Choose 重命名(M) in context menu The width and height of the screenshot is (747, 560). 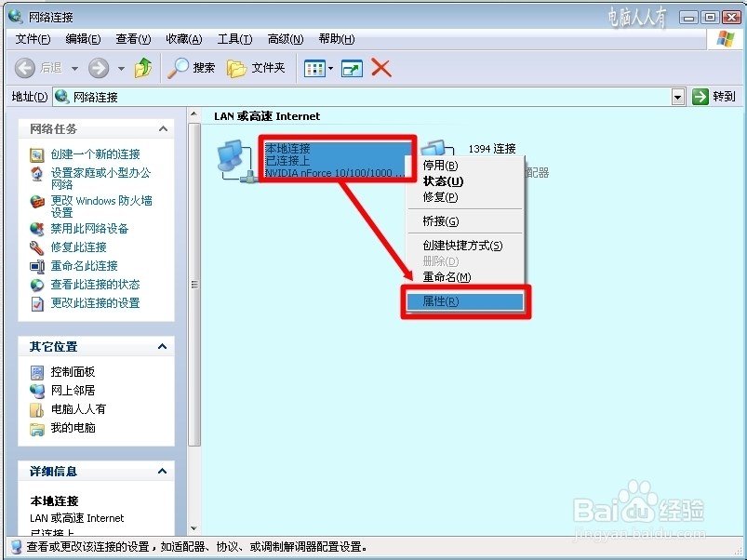point(465,276)
